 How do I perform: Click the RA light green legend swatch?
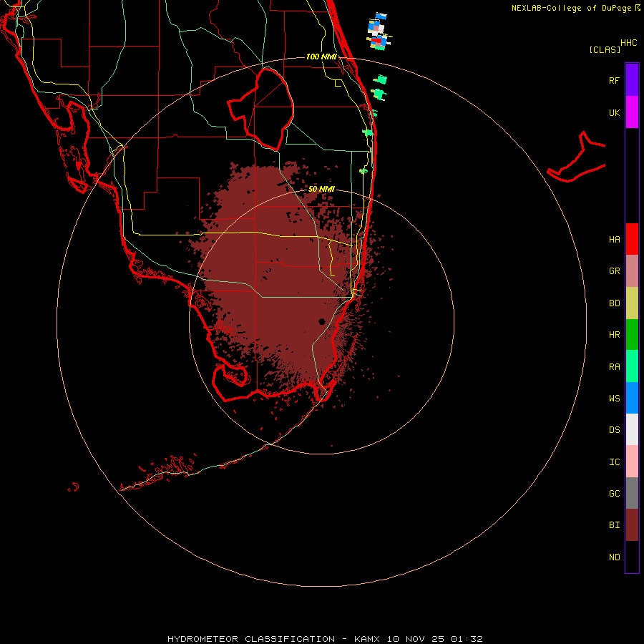pos(632,366)
